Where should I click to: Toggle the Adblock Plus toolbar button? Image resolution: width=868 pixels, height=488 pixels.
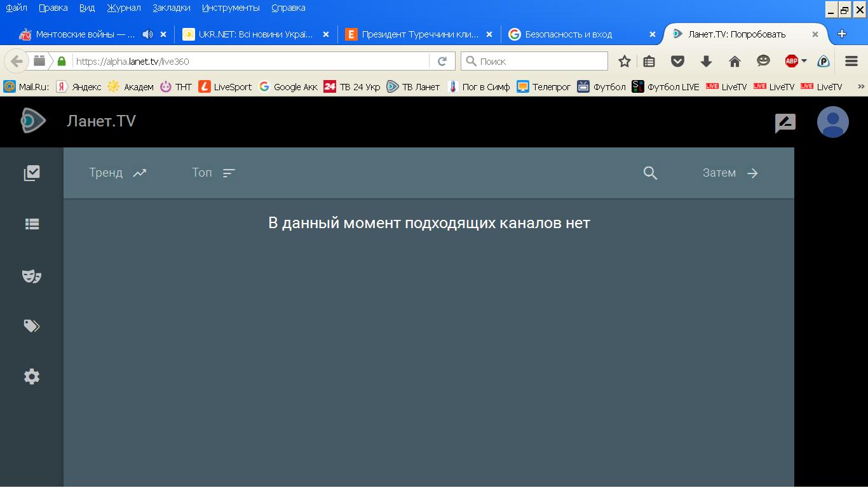coord(791,61)
